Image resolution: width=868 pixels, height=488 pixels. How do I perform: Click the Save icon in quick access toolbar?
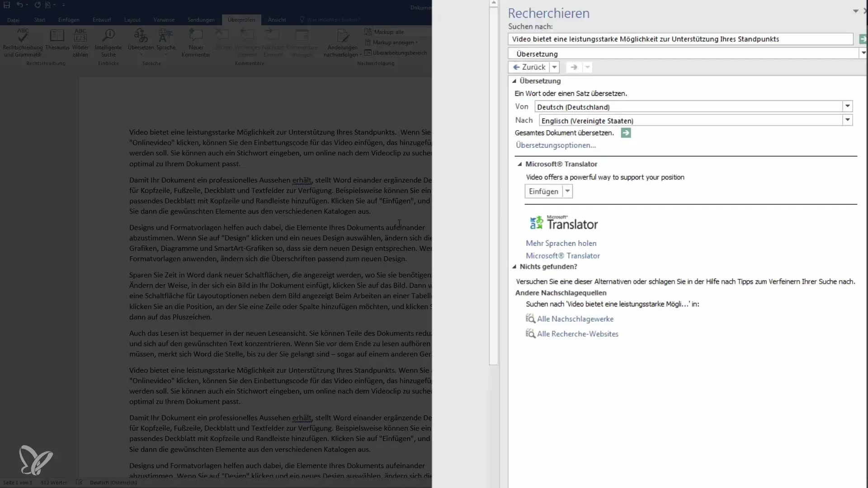click(7, 5)
